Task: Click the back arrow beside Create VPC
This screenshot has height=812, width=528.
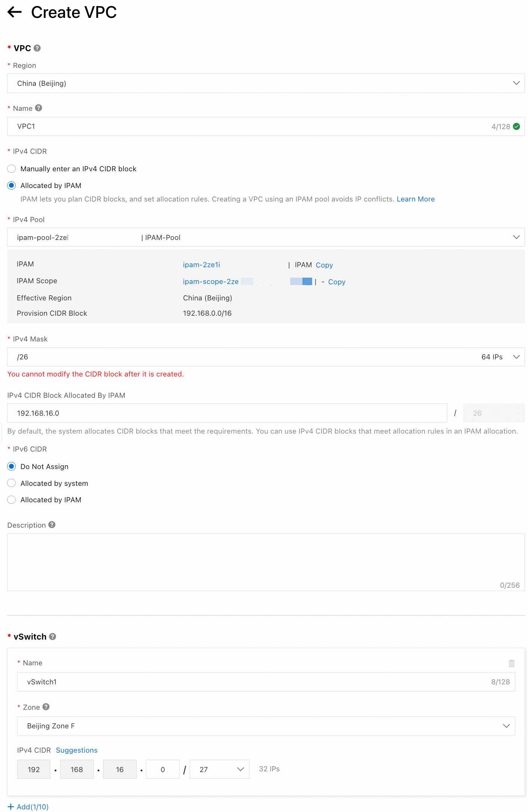Action: coord(15,12)
